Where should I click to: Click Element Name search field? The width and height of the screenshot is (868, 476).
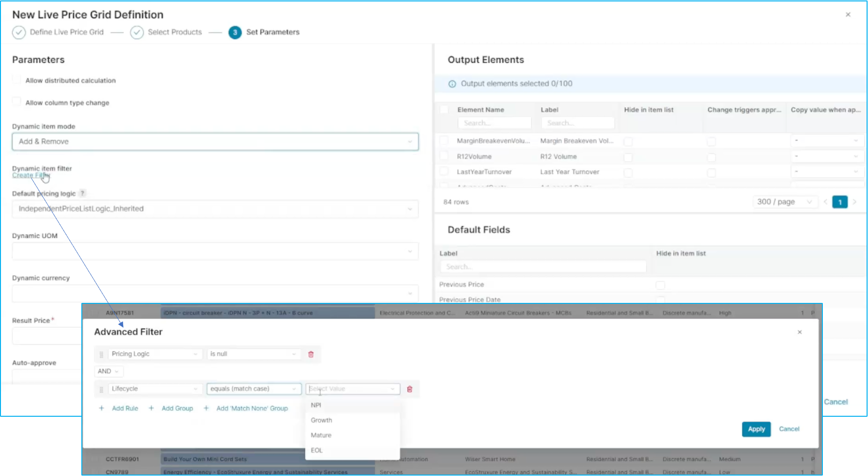494,123
